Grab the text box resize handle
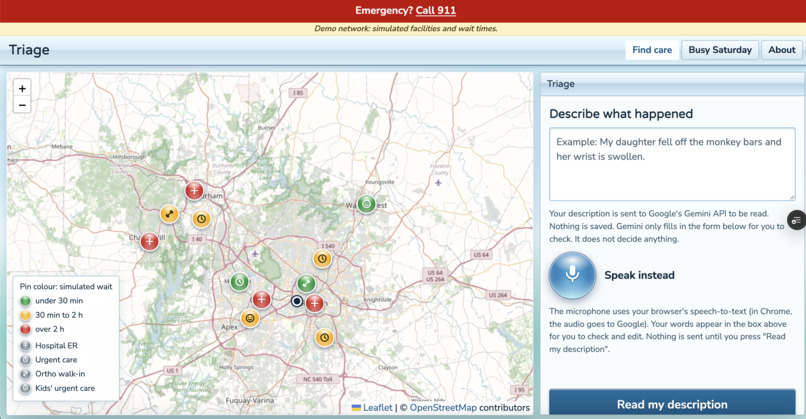This screenshot has width=806, height=419. pos(792,197)
